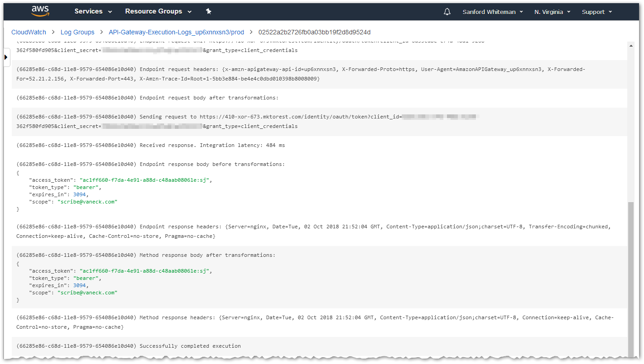Select the Endpoint response headers log row
644x364 pixels.
point(320,232)
